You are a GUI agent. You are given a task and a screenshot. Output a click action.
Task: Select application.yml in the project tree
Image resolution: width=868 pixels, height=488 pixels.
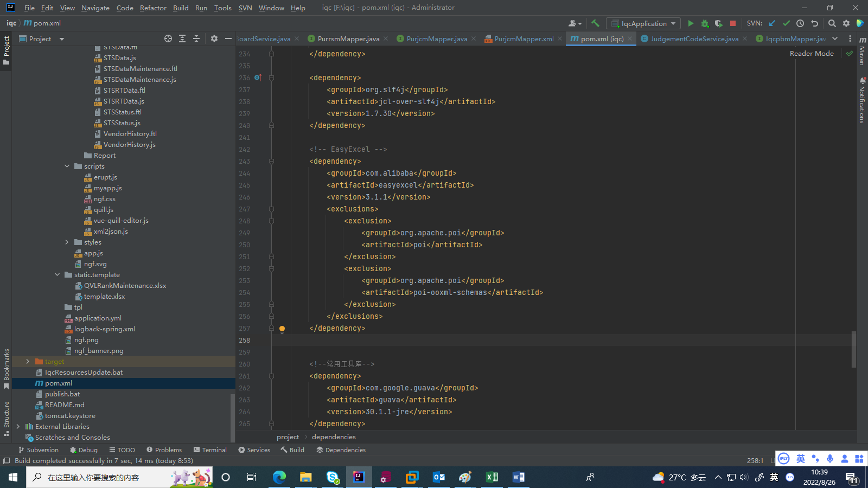[98, 318]
